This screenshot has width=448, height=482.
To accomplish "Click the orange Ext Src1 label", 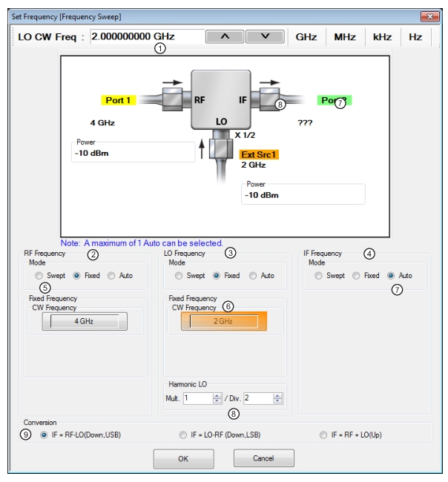I will pyautogui.click(x=259, y=153).
